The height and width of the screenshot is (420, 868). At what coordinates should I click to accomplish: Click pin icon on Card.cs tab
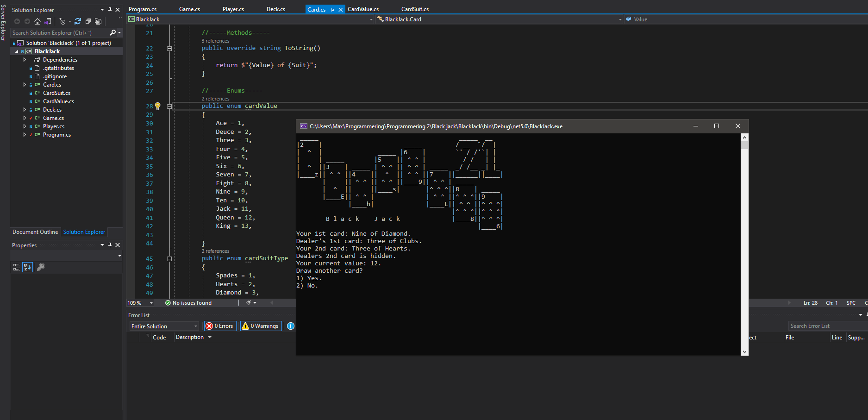[332, 9]
